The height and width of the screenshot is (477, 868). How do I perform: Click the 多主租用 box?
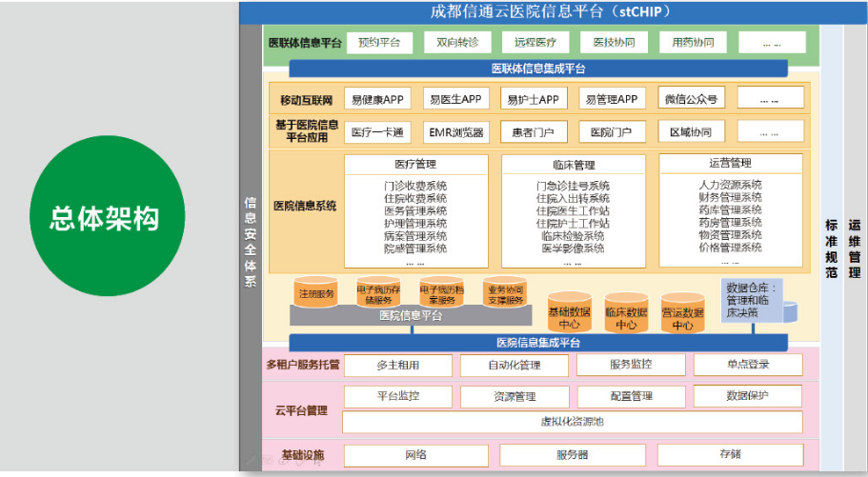398,366
